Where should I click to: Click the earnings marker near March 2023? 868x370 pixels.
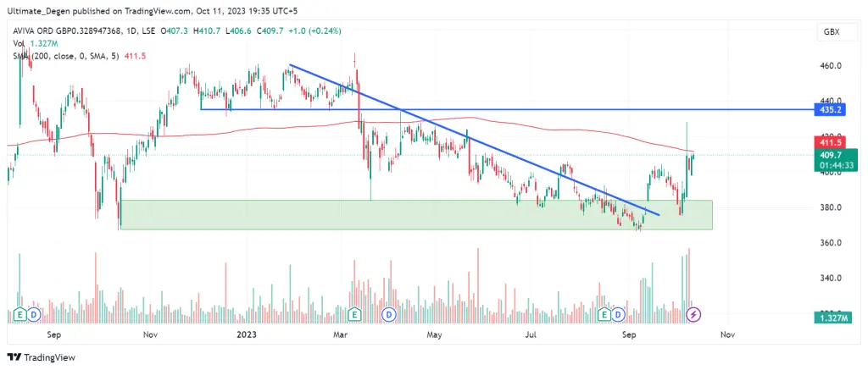point(355,315)
